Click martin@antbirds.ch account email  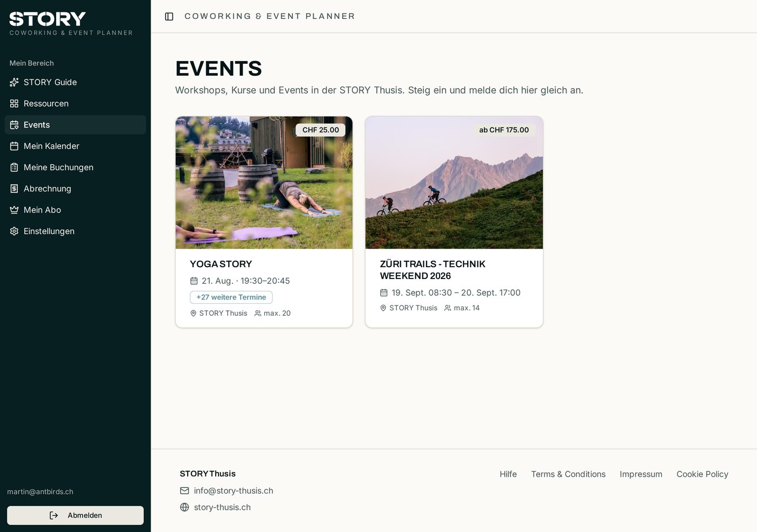coord(40,491)
